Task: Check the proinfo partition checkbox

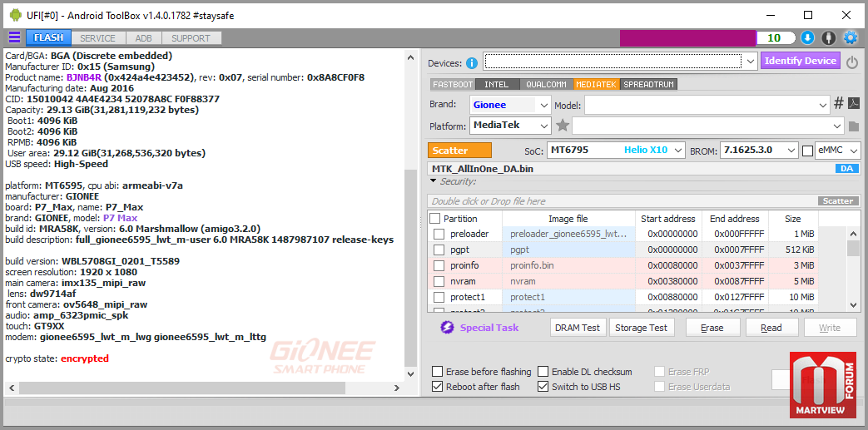Action: pos(439,265)
